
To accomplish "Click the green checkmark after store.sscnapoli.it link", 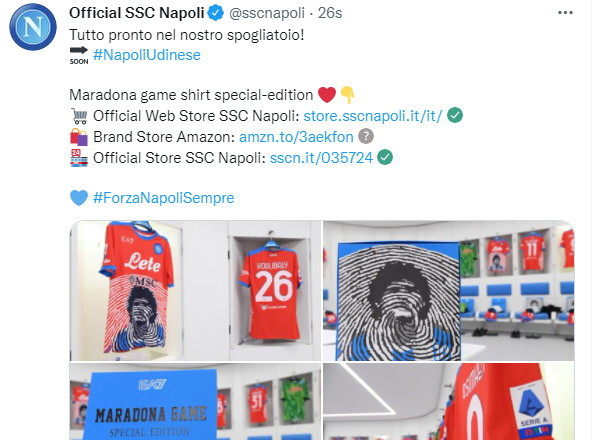I will coord(454,116).
